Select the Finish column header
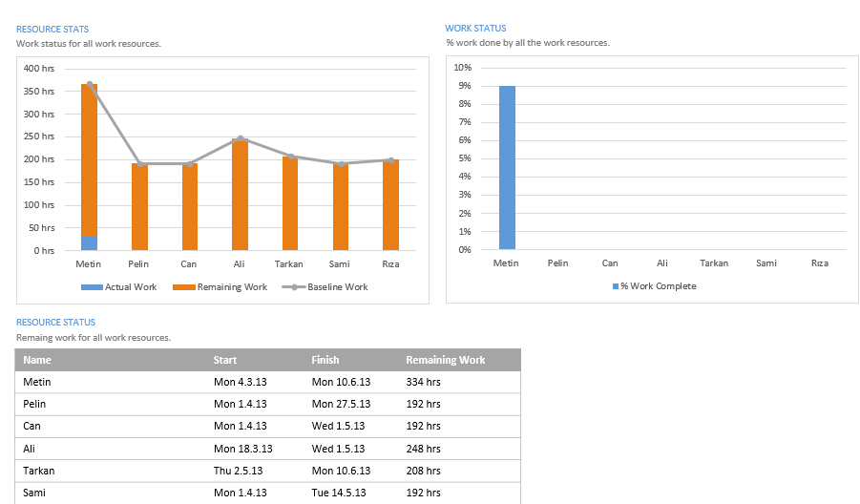 [325, 360]
